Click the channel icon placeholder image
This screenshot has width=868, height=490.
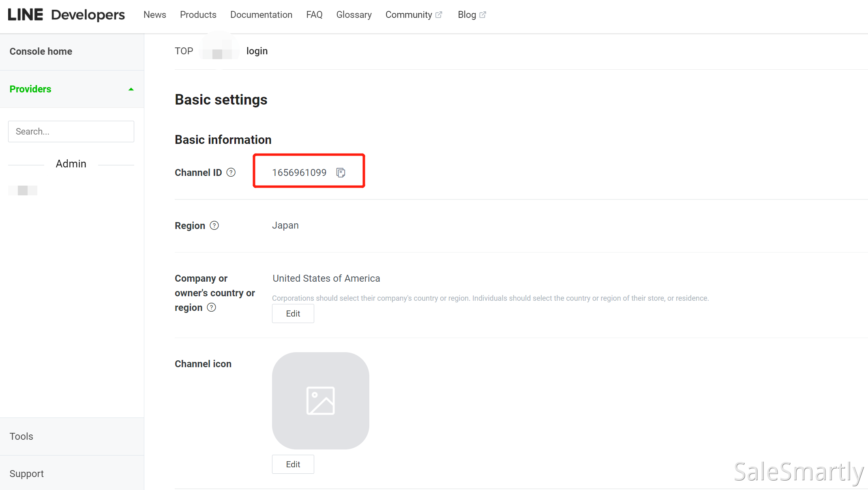point(320,400)
